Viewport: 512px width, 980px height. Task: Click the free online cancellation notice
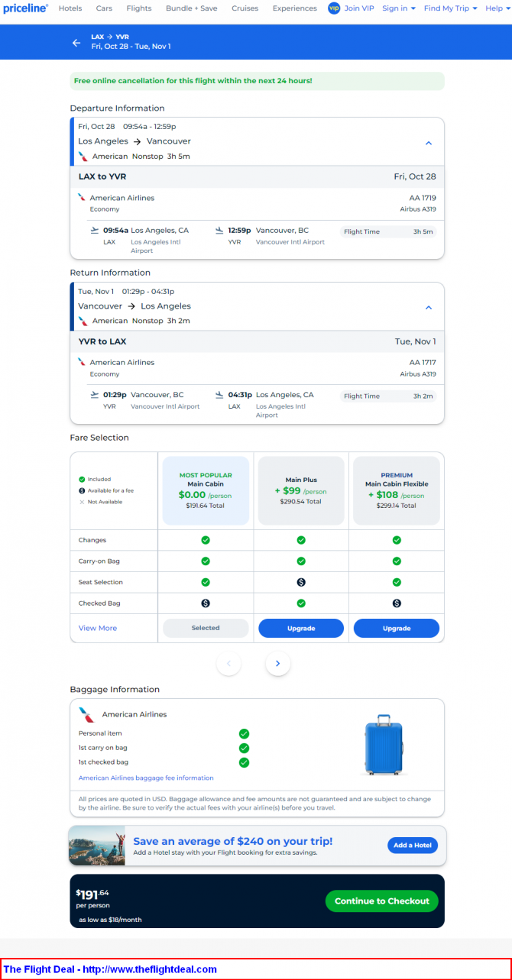pyautogui.click(x=257, y=80)
